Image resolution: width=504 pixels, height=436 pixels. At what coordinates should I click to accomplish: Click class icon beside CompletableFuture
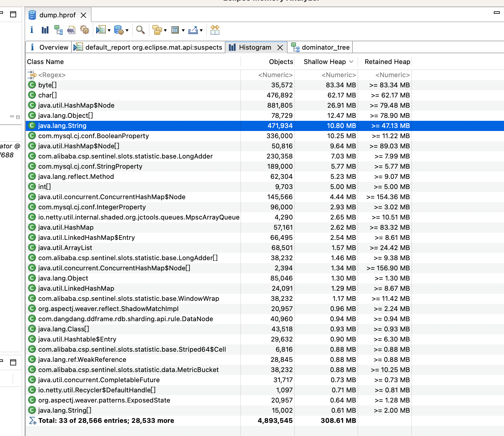32,380
